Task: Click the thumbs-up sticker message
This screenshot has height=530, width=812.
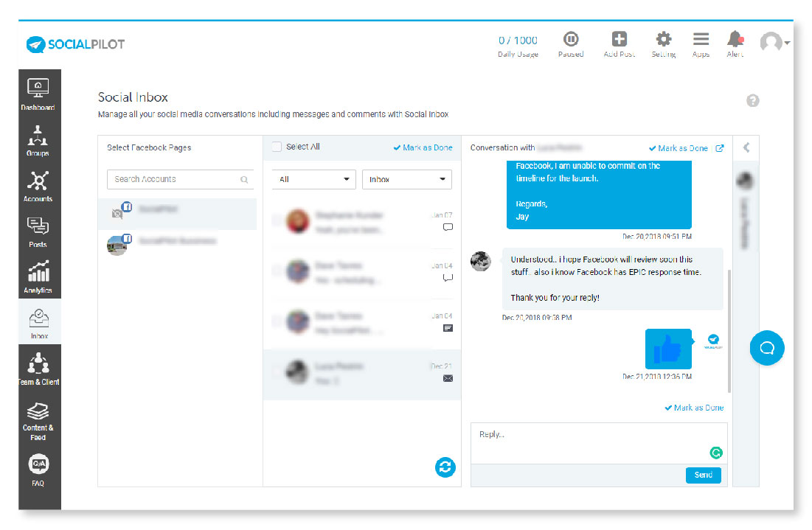Action: click(668, 349)
